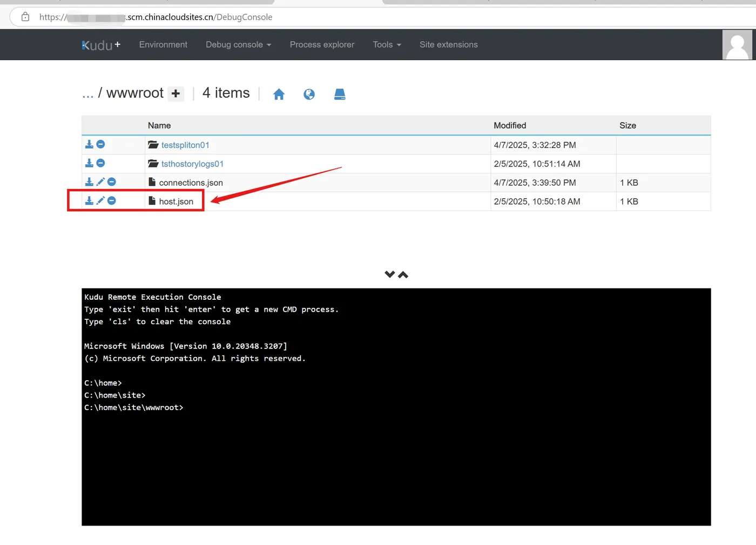Click the '2/5/2025, 10:50:18 AM' modified date
The image size is (756, 545).
(x=537, y=202)
